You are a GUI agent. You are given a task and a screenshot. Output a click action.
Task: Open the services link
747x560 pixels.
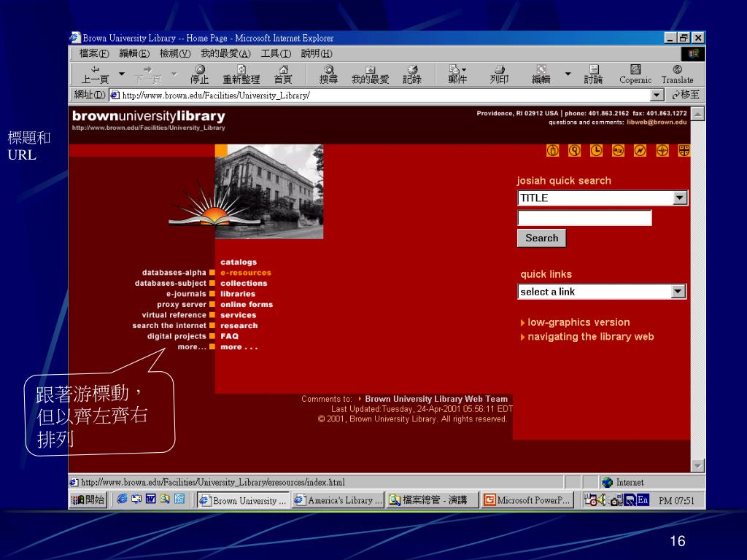click(x=239, y=315)
